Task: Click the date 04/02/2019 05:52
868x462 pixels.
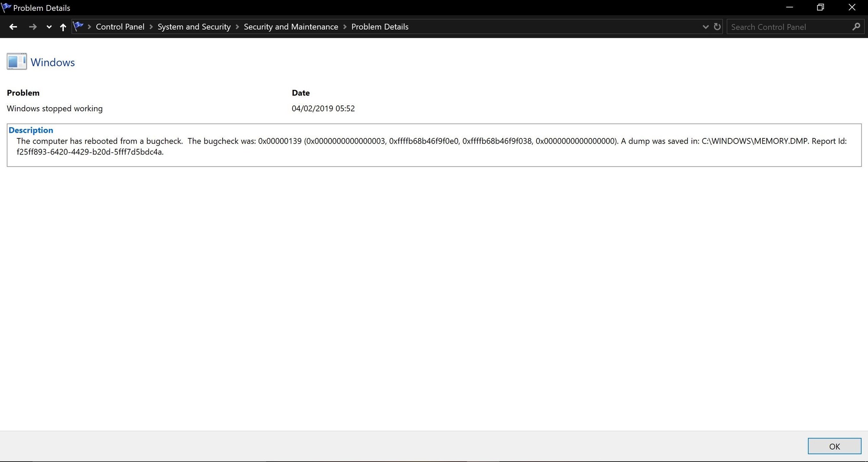Action: [323, 108]
